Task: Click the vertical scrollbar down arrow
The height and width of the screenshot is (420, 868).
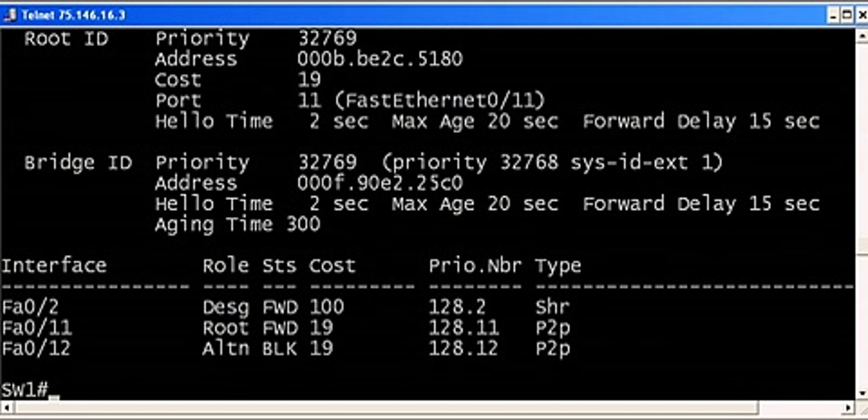Action: 862,393
